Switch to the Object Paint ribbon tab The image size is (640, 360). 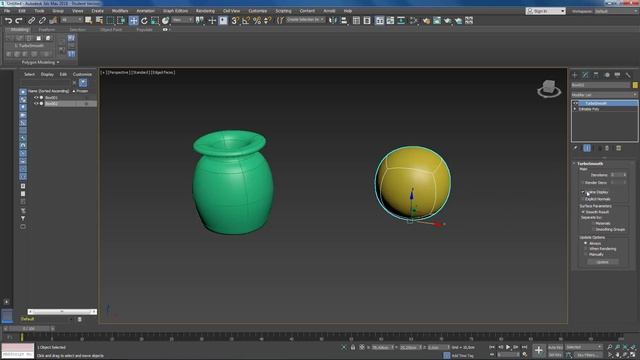coord(111,30)
